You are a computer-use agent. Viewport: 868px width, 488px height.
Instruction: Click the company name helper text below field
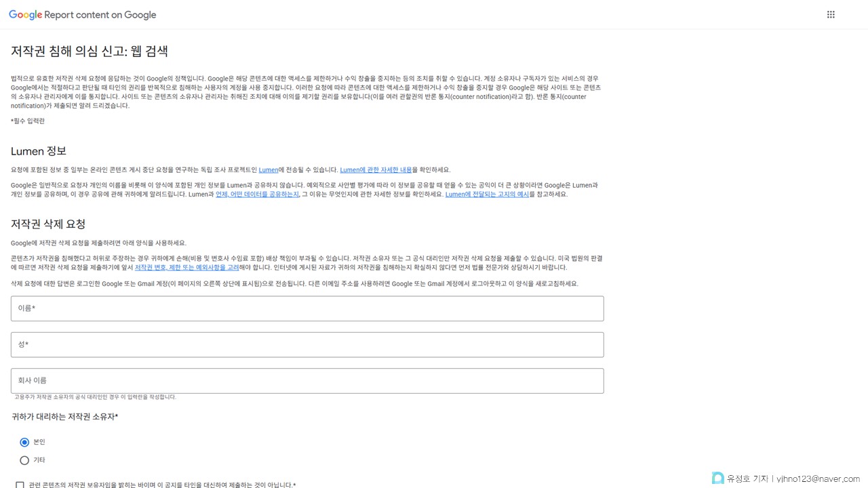click(x=95, y=397)
